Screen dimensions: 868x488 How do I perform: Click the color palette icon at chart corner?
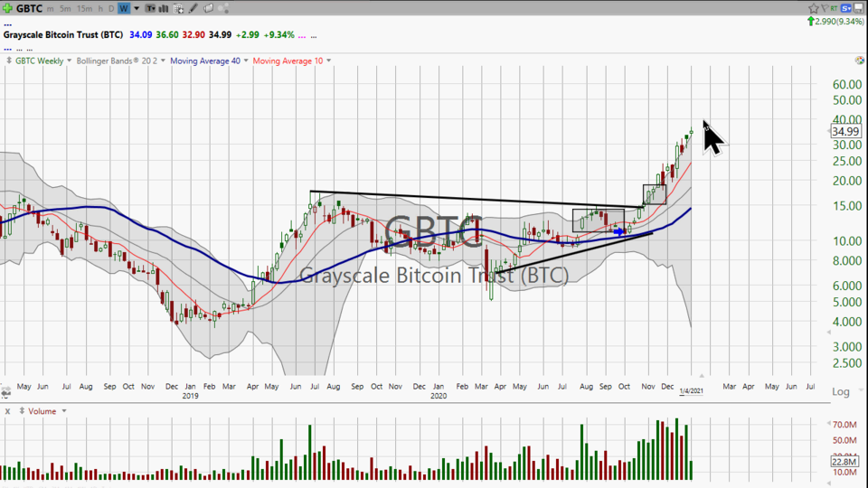click(x=860, y=61)
